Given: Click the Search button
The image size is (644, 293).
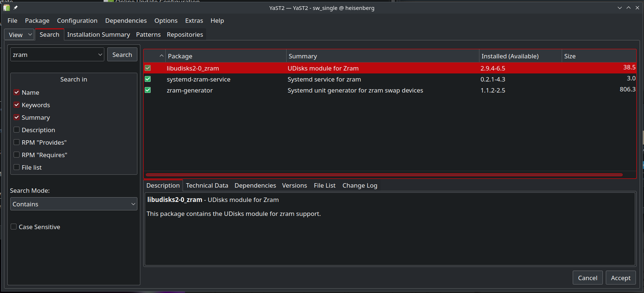Looking at the screenshot, I should 122,55.
